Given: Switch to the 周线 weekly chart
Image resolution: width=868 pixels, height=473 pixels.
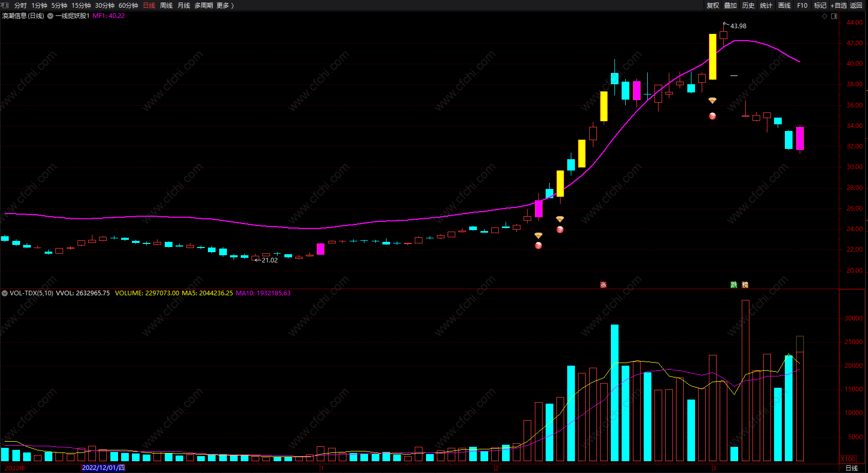Looking at the screenshot, I should (x=166, y=5).
